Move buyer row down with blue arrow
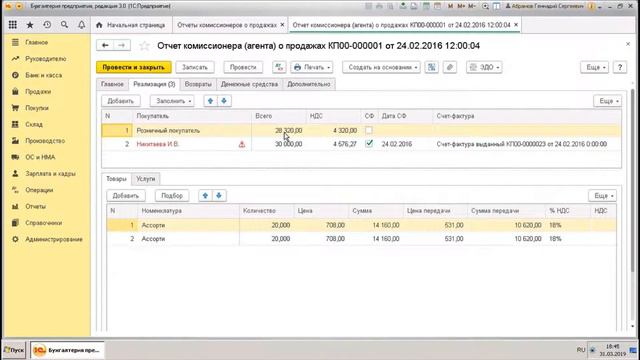The height and width of the screenshot is (360, 640). (x=224, y=101)
